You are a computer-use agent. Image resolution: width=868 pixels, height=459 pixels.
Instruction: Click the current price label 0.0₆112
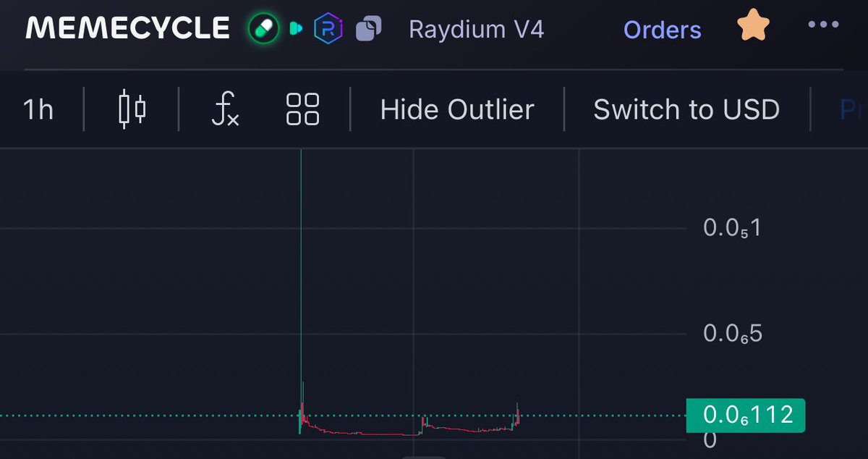click(745, 415)
